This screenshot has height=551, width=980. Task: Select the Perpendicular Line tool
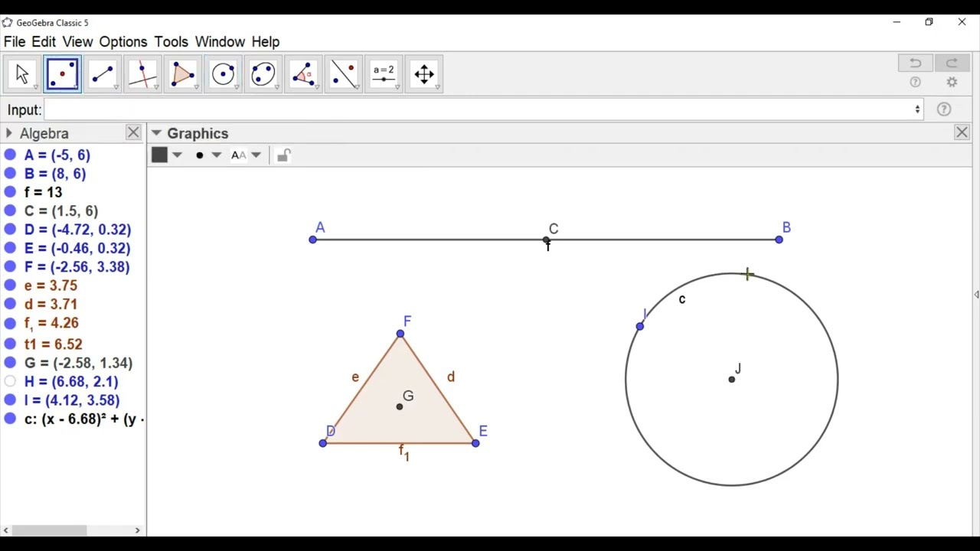(x=142, y=74)
